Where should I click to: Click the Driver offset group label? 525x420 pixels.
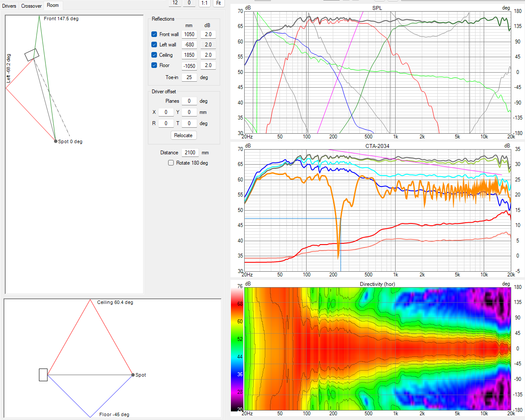pos(164,92)
